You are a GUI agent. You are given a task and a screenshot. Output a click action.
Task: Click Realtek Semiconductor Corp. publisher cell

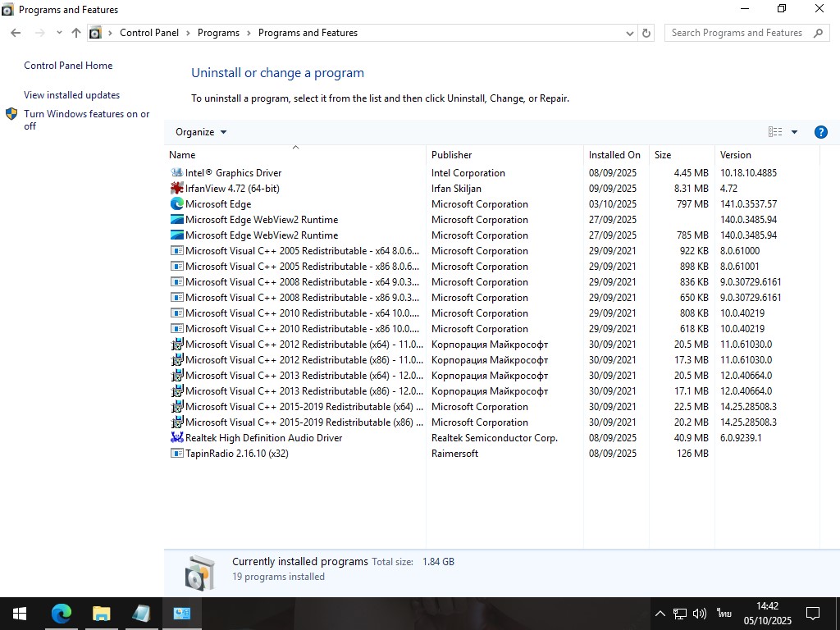click(x=494, y=438)
